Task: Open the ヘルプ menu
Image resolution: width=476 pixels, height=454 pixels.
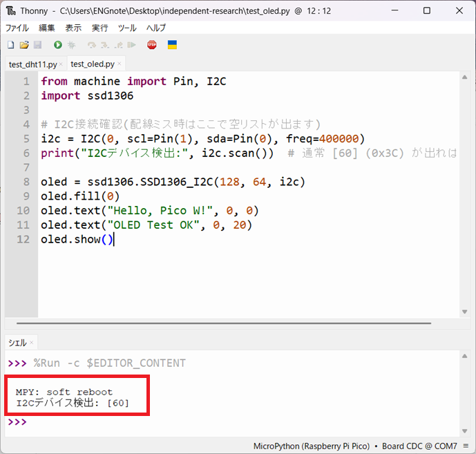Action: click(x=156, y=28)
